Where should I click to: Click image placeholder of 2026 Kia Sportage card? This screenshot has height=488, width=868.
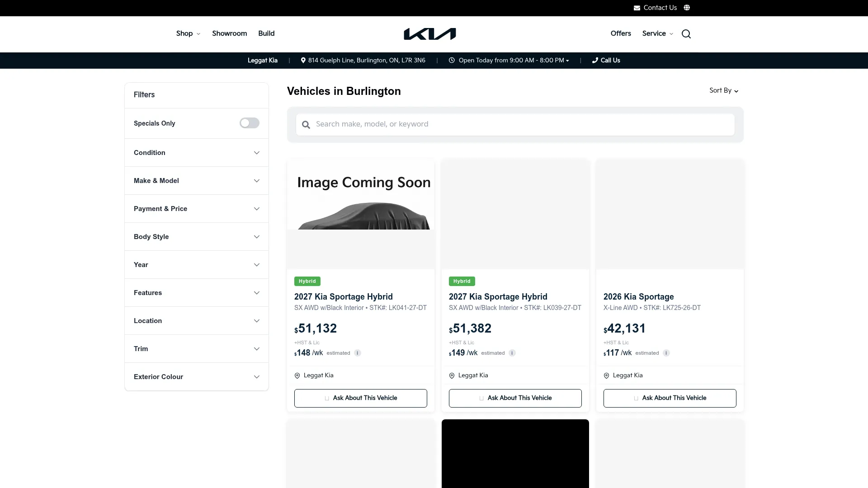(x=670, y=214)
